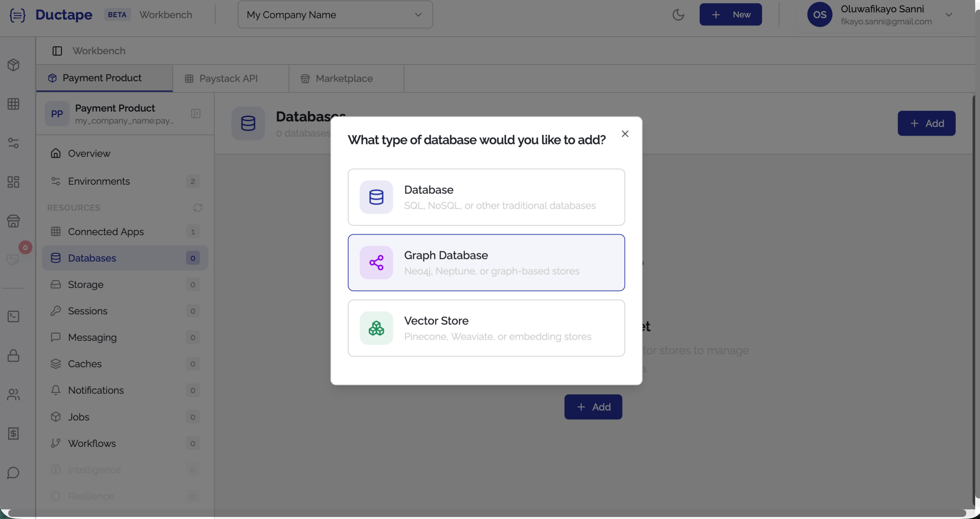Open the team members icon in the left rail
Viewport: 980px width, 519px height.
coord(13,395)
